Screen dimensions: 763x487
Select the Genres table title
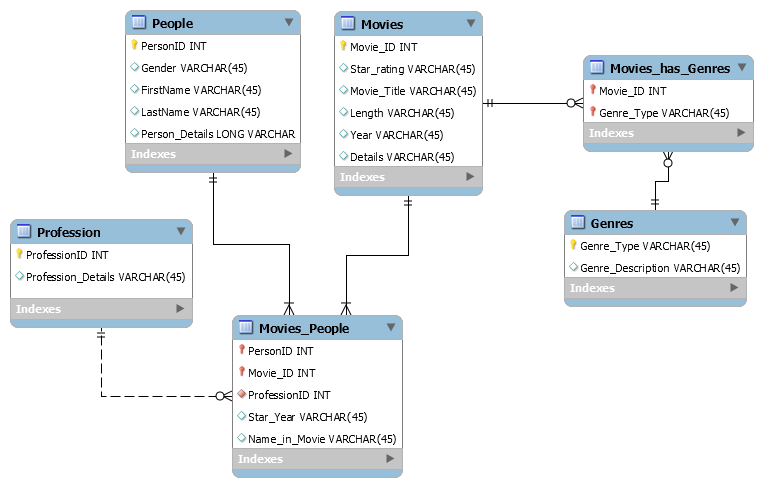pos(612,224)
